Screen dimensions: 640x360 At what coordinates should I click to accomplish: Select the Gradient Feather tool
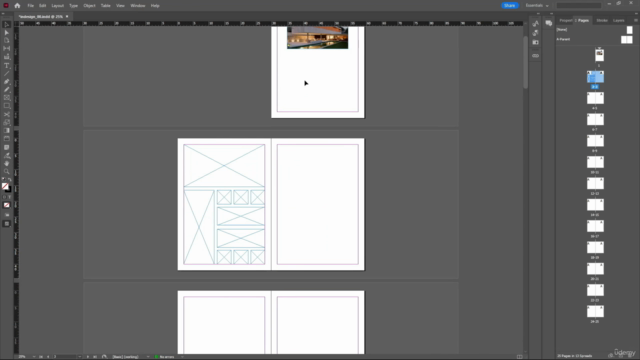pos(7,139)
